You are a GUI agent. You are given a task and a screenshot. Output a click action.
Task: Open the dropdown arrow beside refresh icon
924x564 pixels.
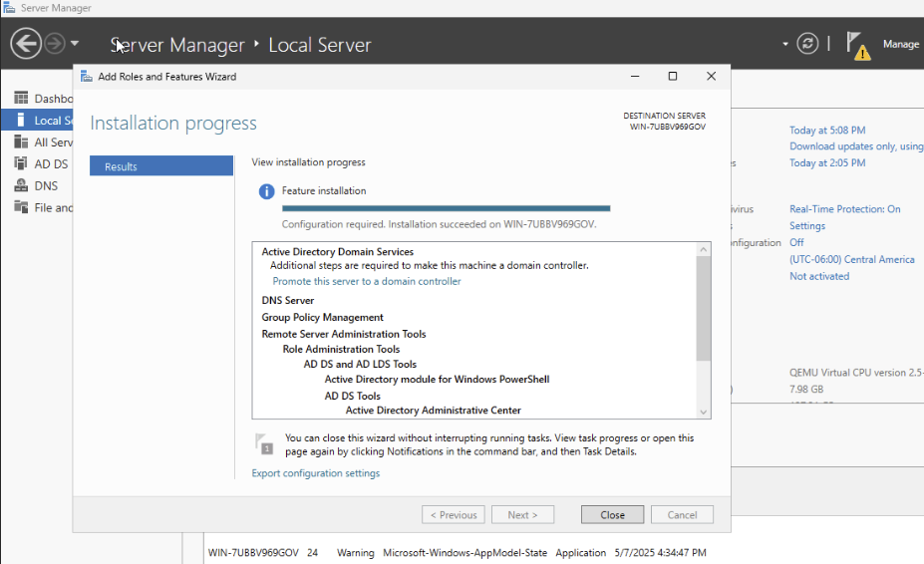[x=785, y=44]
